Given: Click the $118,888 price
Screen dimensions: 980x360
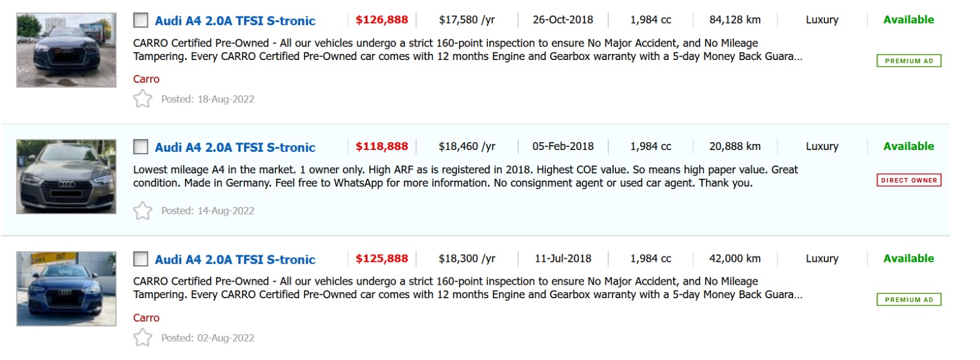Looking at the screenshot, I should [x=382, y=146].
